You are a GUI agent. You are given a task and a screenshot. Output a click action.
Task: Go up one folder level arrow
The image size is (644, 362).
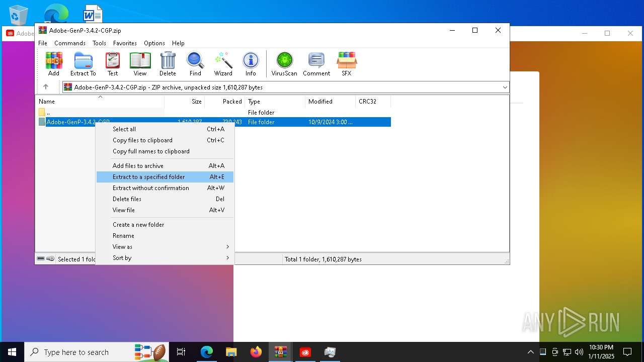click(46, 87)
